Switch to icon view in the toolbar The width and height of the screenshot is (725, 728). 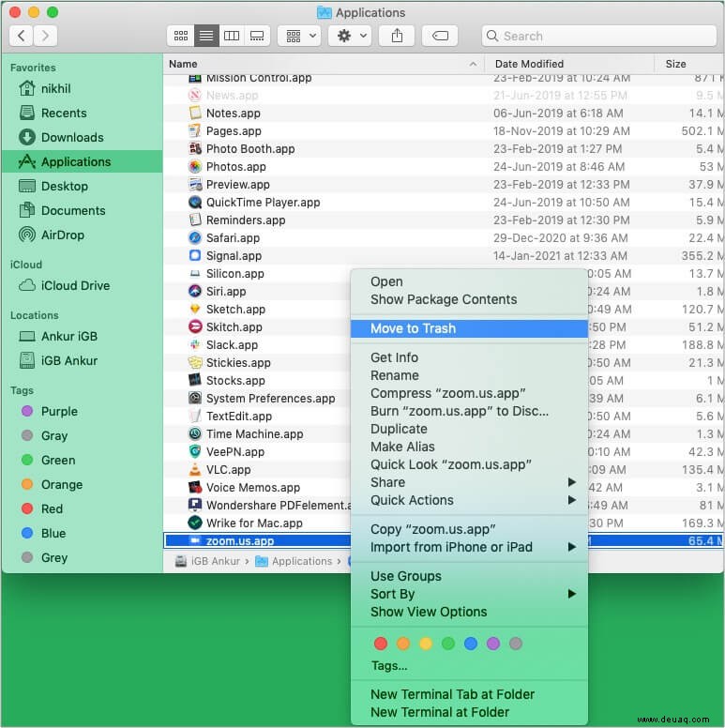(181, 36)
